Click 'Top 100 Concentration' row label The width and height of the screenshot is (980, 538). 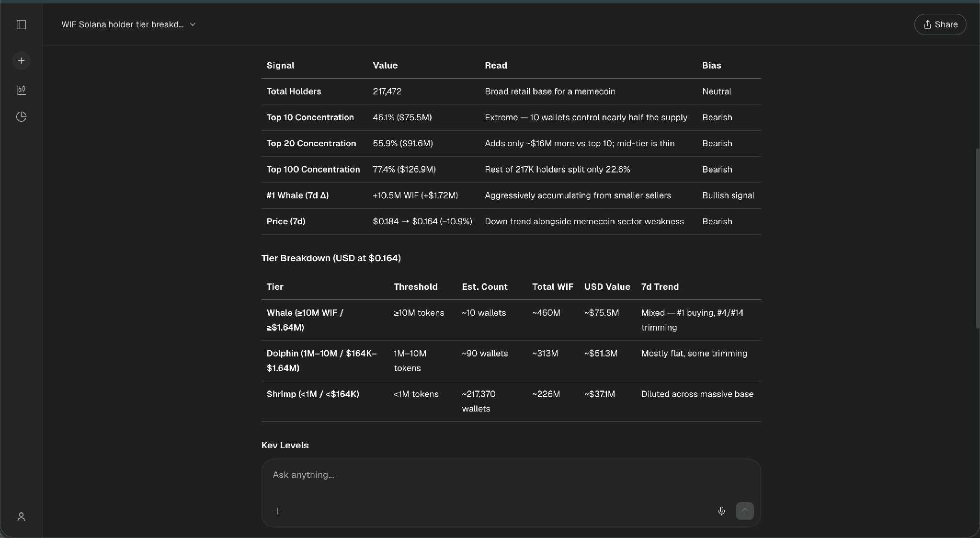coord(313,170)
